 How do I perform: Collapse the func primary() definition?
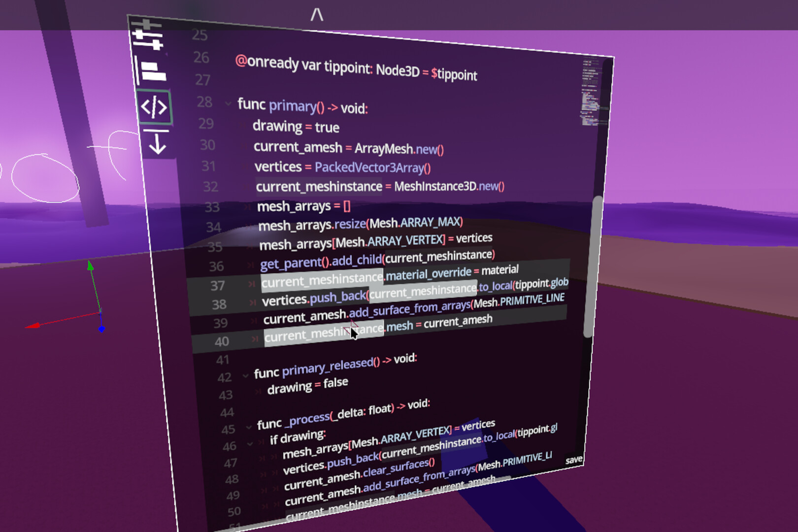click(228, 104)
